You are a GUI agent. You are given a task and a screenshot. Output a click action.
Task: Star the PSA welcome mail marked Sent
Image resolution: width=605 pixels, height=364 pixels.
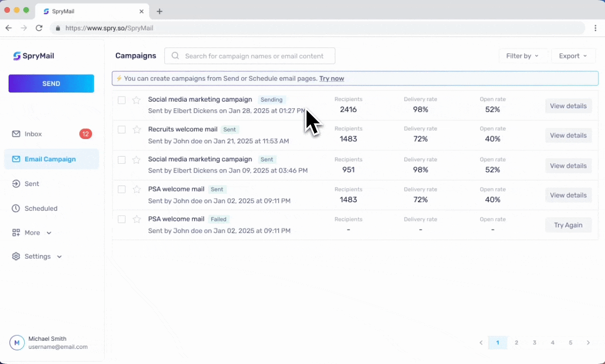coord(137,189)
